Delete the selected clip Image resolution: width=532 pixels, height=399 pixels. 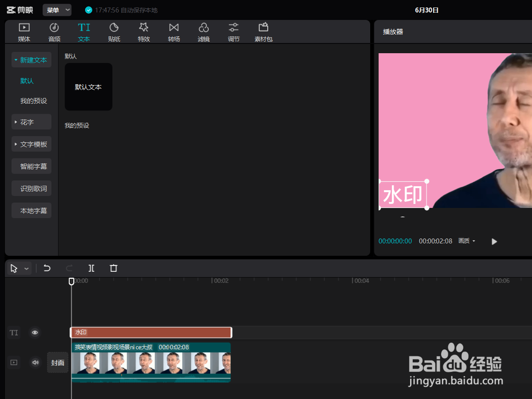coord(113,268)
